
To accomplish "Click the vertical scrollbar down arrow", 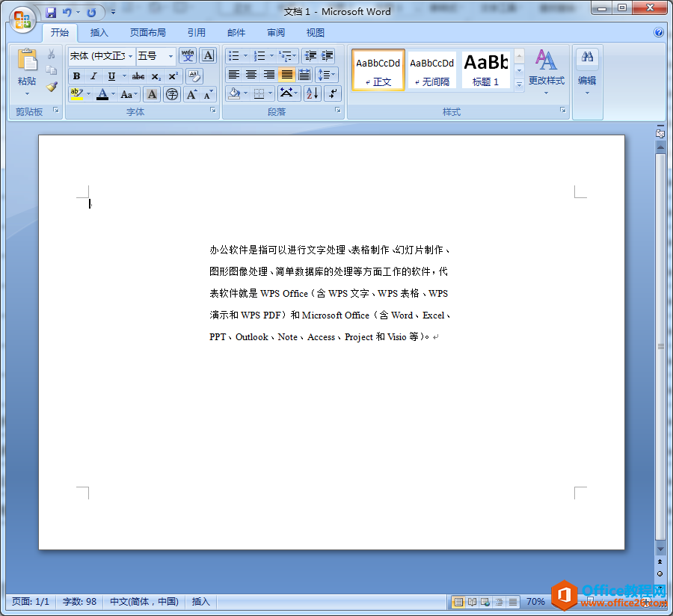I will coord(660,549).
